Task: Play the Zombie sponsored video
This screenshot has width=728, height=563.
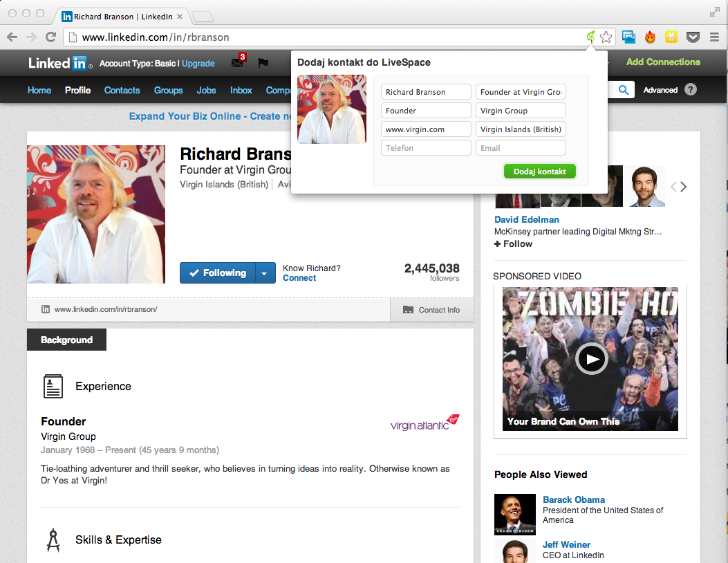Action: pyautogui.click(x=592, y=358)
